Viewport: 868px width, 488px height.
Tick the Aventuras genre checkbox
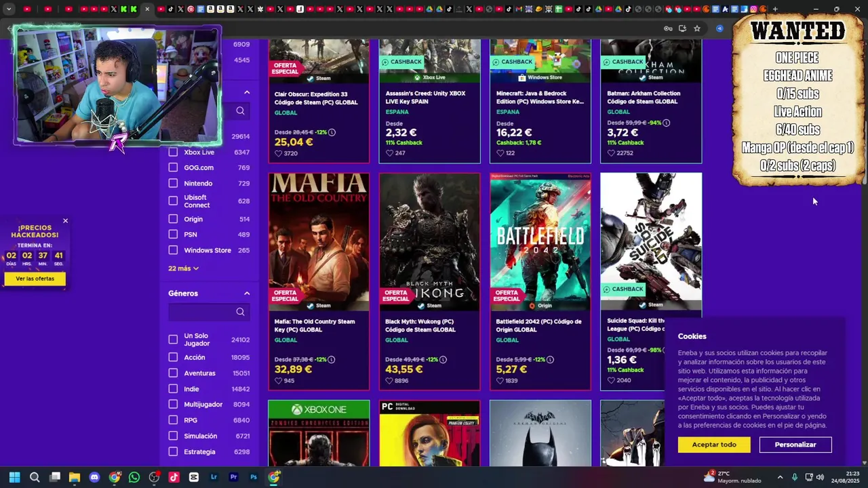pos(173,373)
